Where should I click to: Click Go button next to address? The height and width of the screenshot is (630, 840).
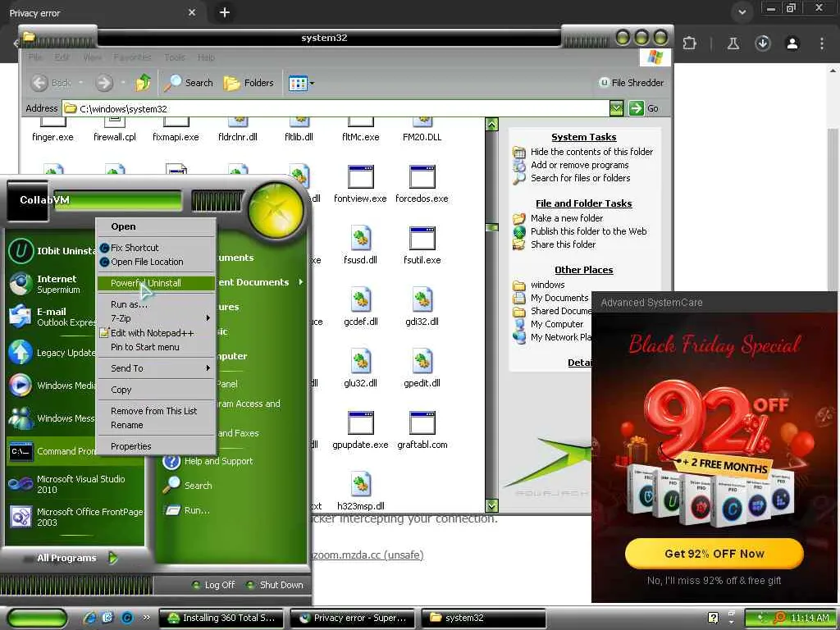(645, 108)
